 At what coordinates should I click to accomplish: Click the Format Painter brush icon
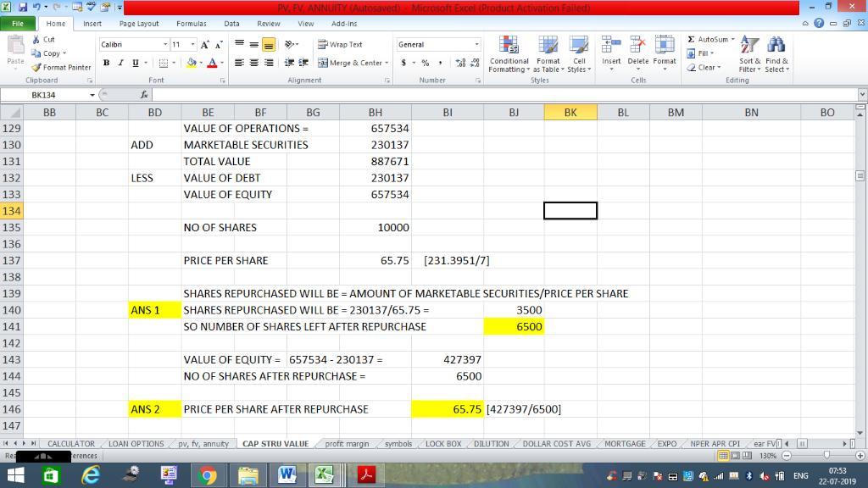pos(36,68)
